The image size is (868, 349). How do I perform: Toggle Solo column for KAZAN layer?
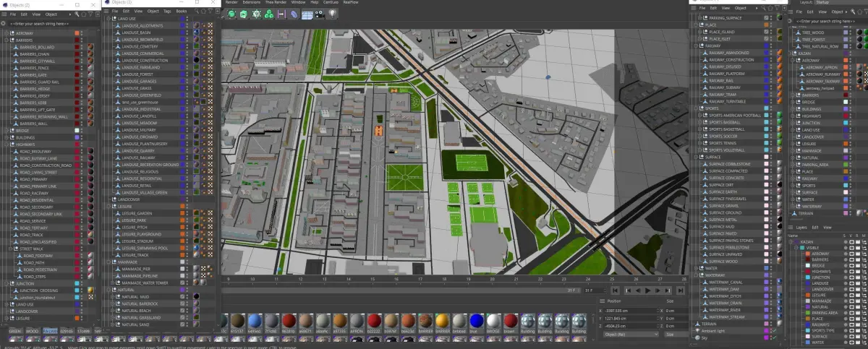pyautogui.click(x=846, y=242)
